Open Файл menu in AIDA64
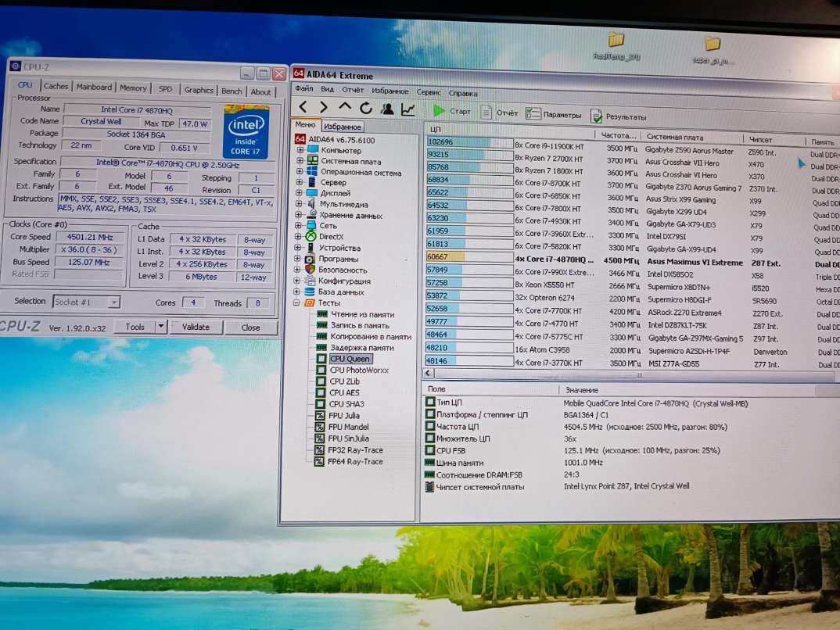The height and width of the screenshot is (630, 840). pos(304,88)
